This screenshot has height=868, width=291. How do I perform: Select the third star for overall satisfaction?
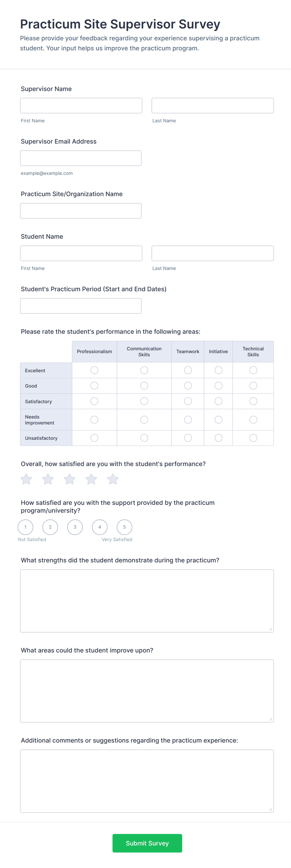click(69, 479)
